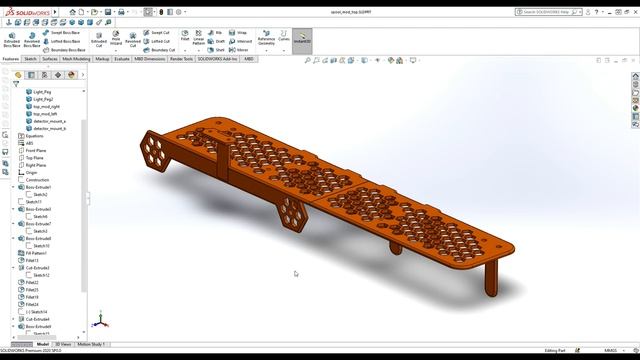Open the DisplayManager panel tab
The height and width of the screenshot is (360, 640).
point(71,75)
